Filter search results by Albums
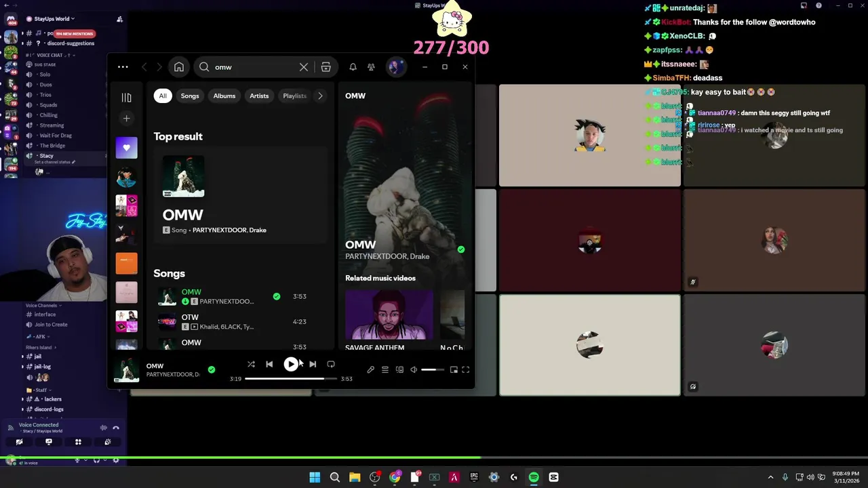This screenshot has width=868, height=488. (x=224, y=96)
